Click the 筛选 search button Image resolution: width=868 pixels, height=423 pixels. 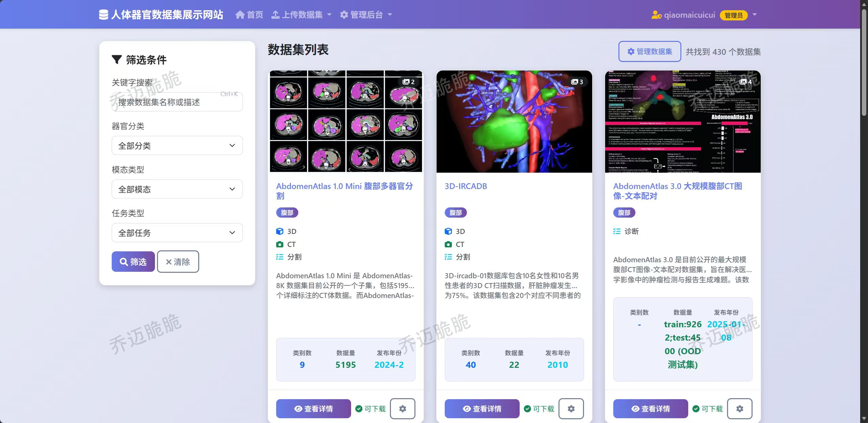(x=133, y=262)
